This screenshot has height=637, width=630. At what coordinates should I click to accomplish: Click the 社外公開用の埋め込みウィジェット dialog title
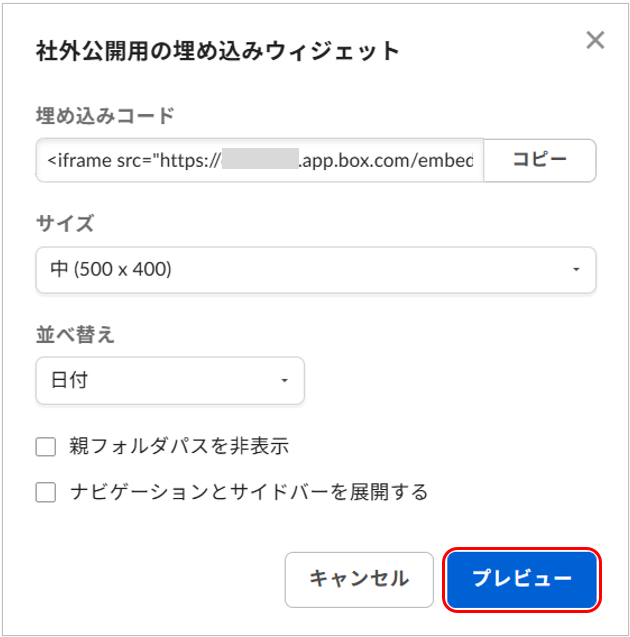[x=217, y=51]
